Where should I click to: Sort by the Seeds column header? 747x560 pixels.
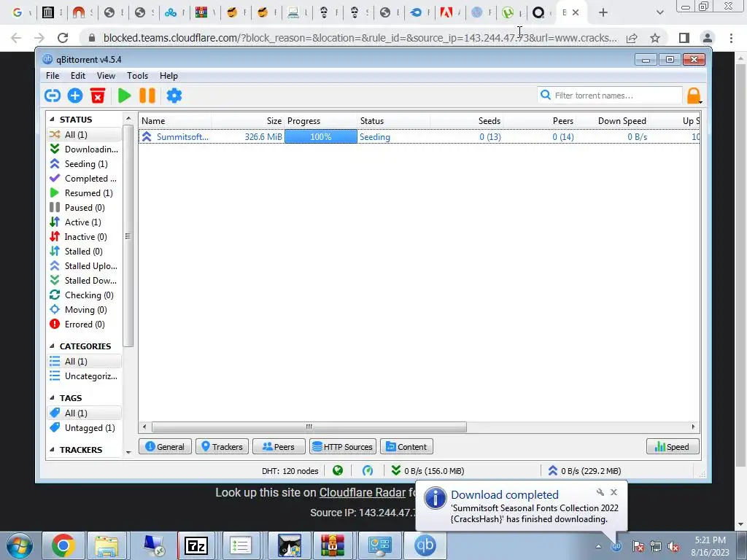pos(467,121)
